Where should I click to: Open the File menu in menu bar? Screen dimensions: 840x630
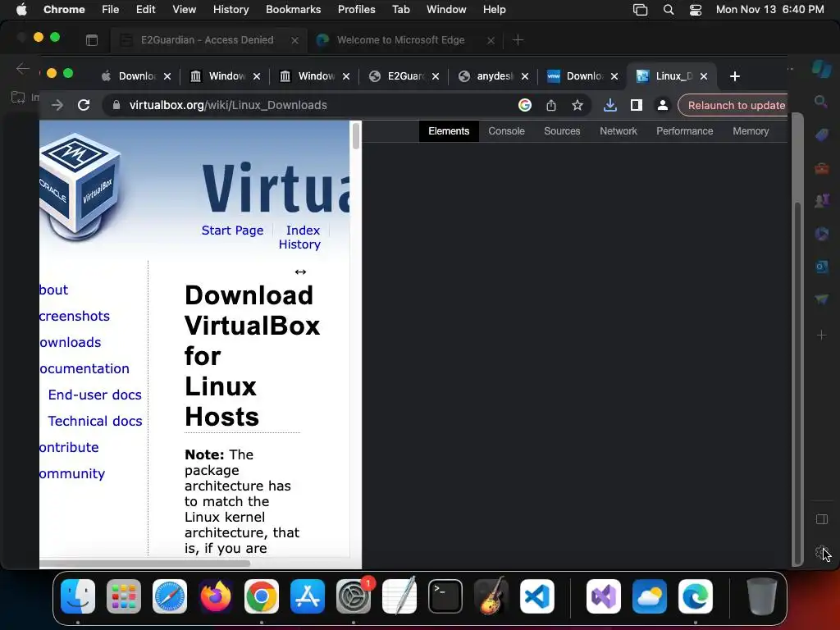pyautogui.click(x=111, y=10)
